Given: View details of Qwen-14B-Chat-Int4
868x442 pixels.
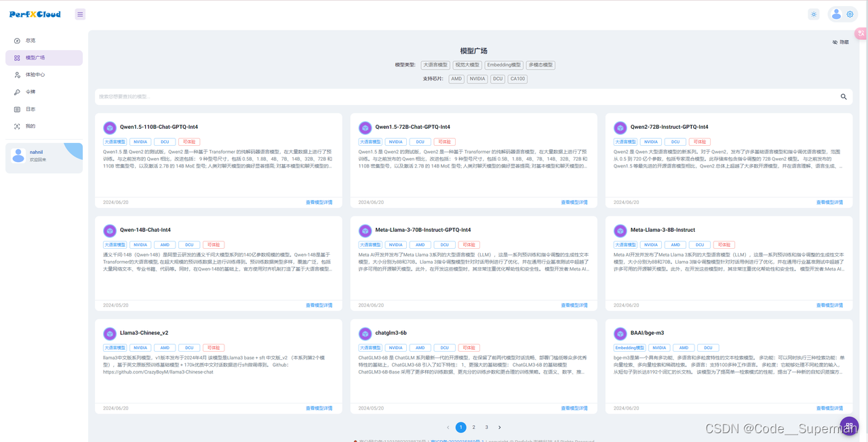Looking at the screenshot, I should 319,305.
